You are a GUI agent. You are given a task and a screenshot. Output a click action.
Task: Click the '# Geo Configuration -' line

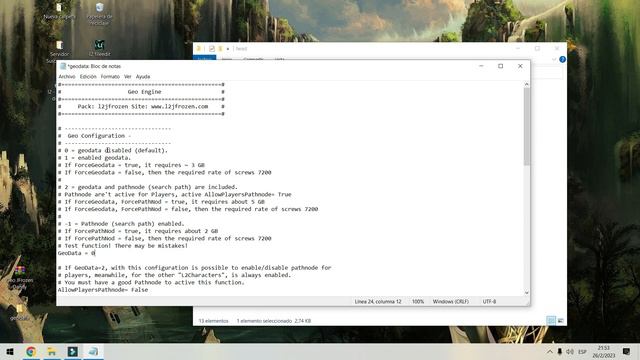tap(94, 136)
